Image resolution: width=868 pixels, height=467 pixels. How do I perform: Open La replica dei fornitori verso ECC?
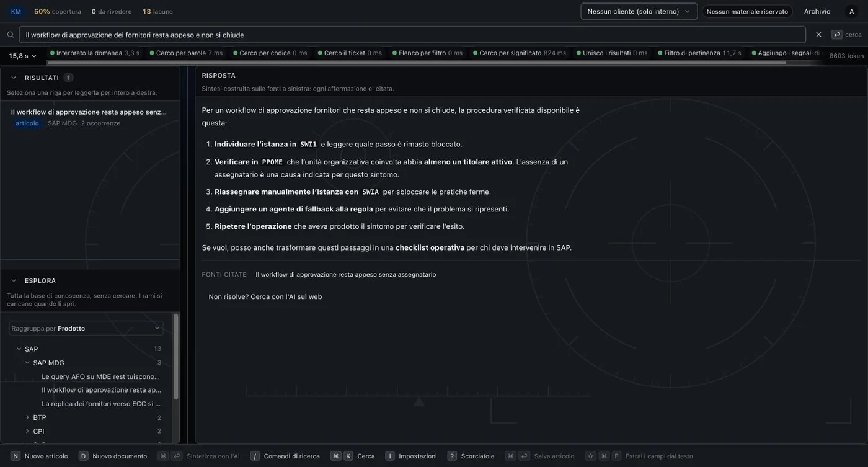tap(101, 404)
